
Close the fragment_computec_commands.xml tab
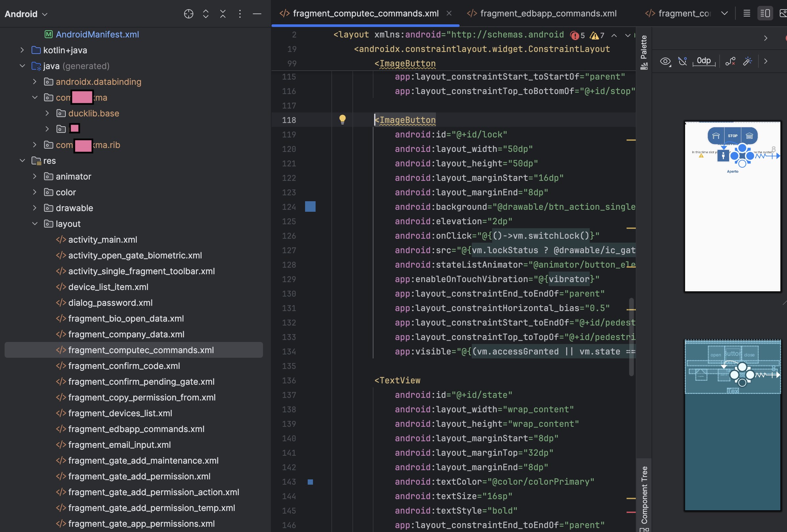(x=449, y=13)
